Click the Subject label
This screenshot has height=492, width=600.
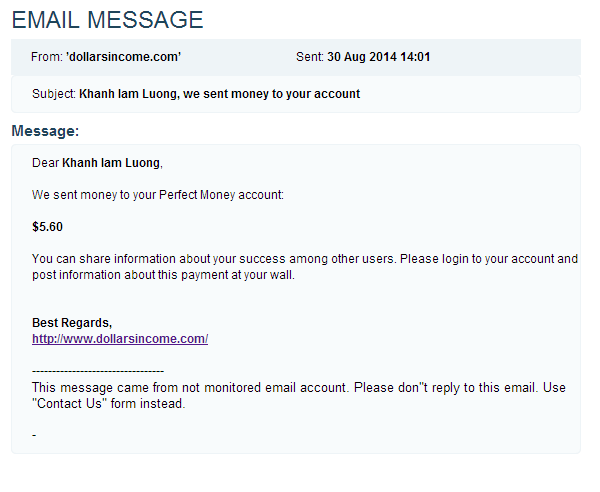tap(53, 94)
